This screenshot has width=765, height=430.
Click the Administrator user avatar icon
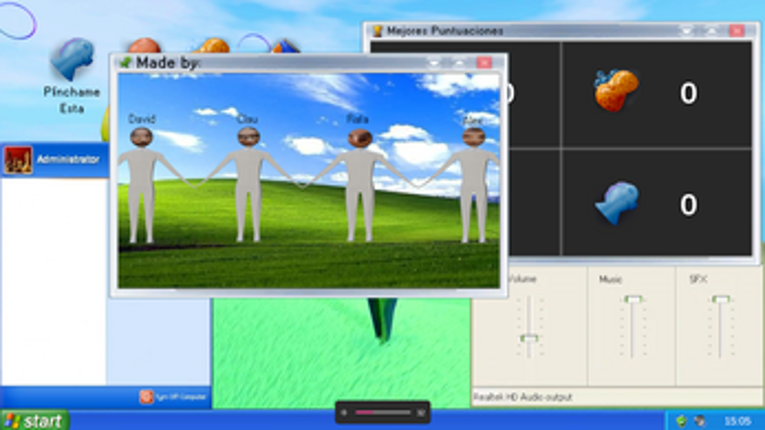(x=18, y=160)
